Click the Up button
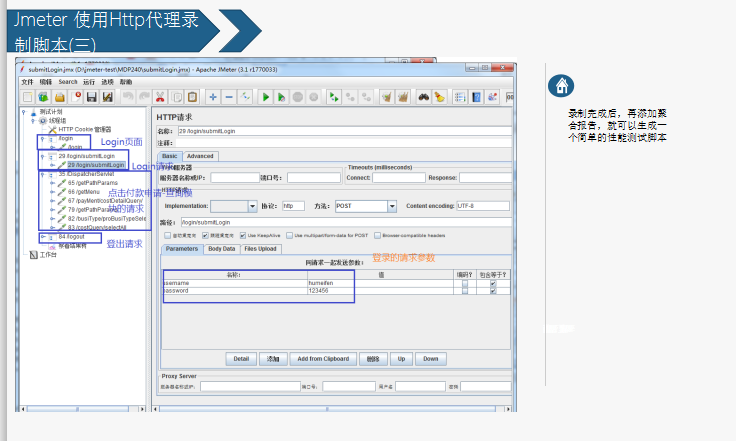Screen dimensions: 736x441 [x=401, y=359]
